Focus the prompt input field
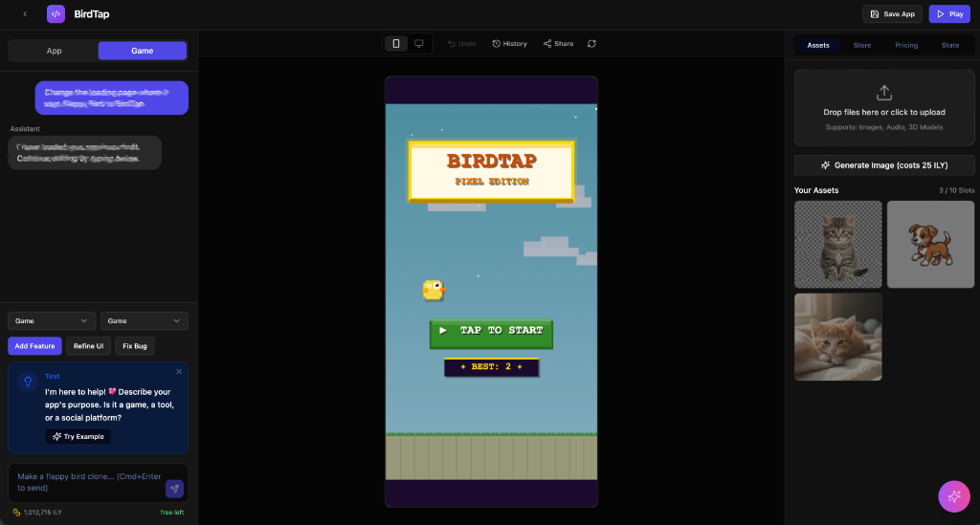 (x=89, y=482)
